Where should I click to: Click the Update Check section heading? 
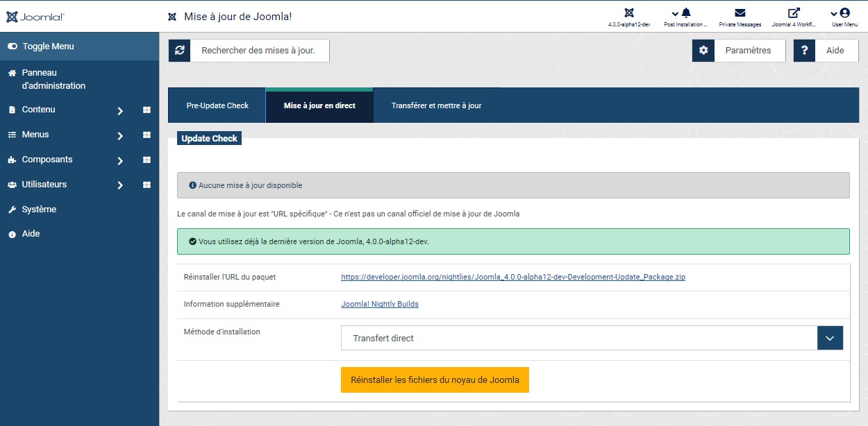tap(209, 139)
